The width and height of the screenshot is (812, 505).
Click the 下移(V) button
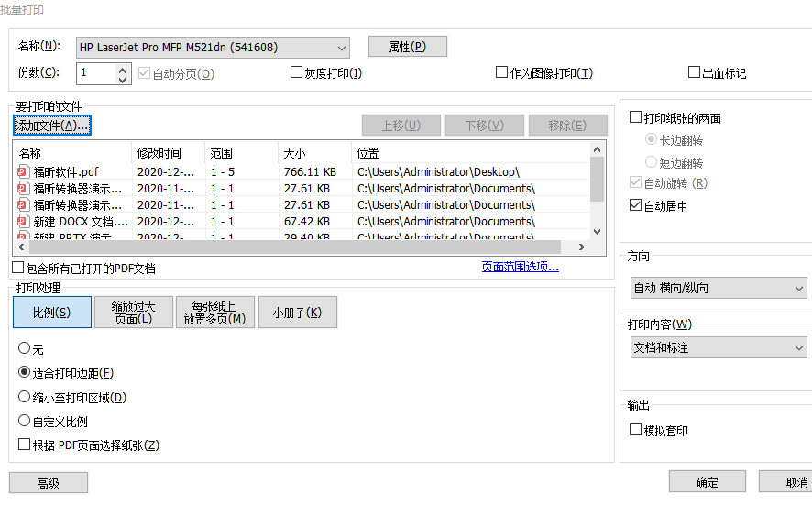[x=485, y=126]
